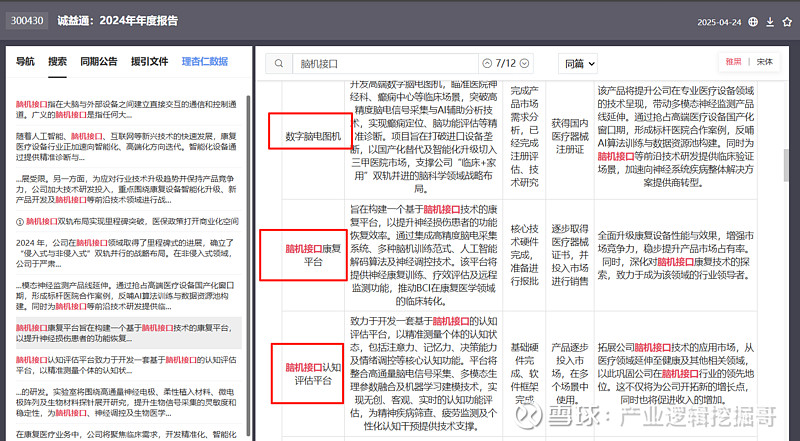Viewport: 800px width, 441px height.
Task: Click the 300430 stock code badge
Action: [x=27, y=21]
